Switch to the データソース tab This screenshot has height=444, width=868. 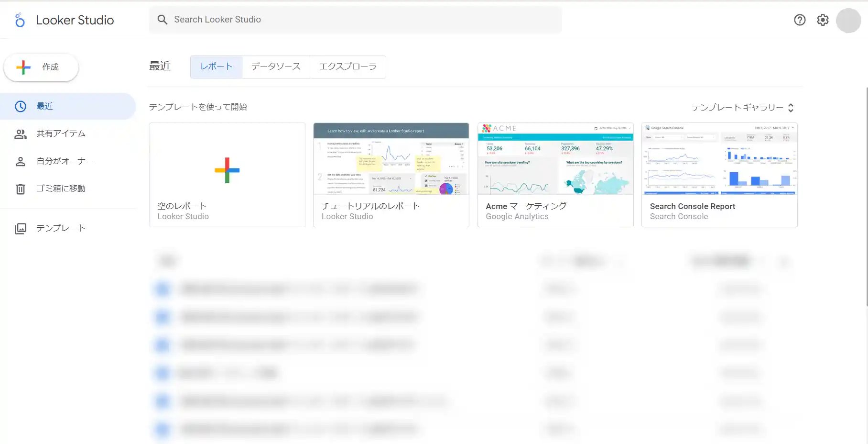[276, 67]
